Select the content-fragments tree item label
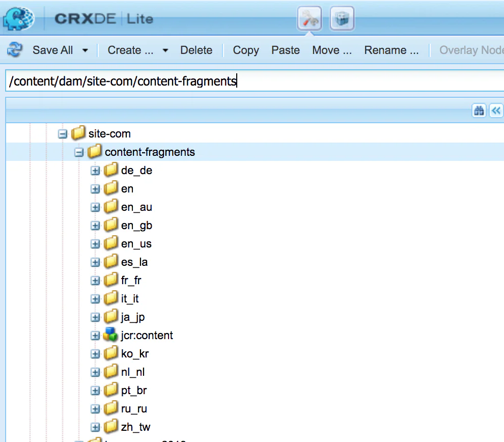This screenshot has width=504, height=442. (150, 152)
